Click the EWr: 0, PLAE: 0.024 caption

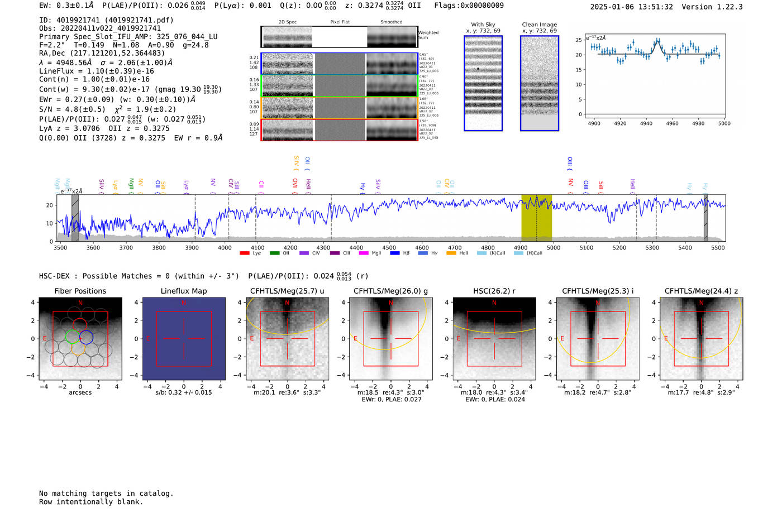[x=495, y=400]
